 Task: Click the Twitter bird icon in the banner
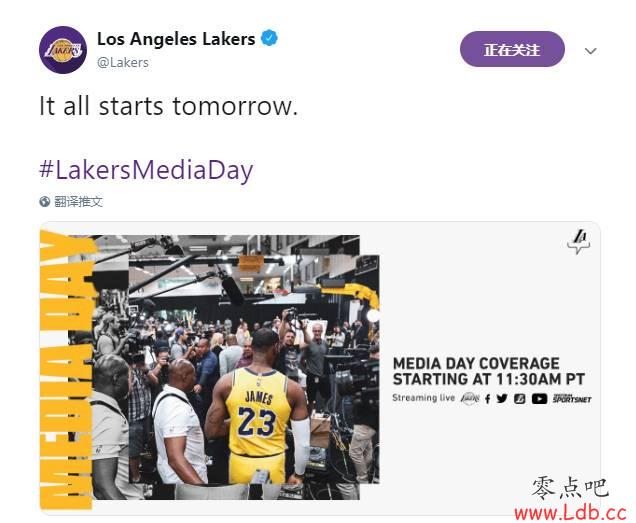(502, 398)
